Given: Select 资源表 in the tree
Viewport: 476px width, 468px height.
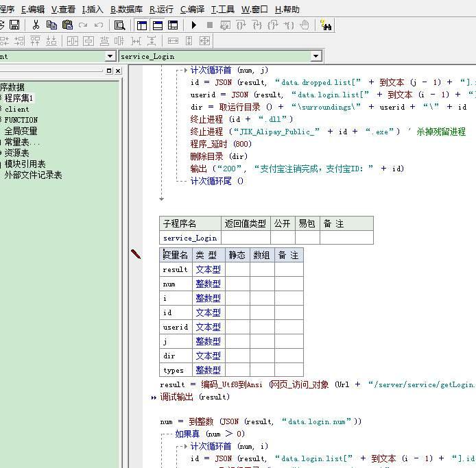Looking at the screenshot, I should coord(16,153).
